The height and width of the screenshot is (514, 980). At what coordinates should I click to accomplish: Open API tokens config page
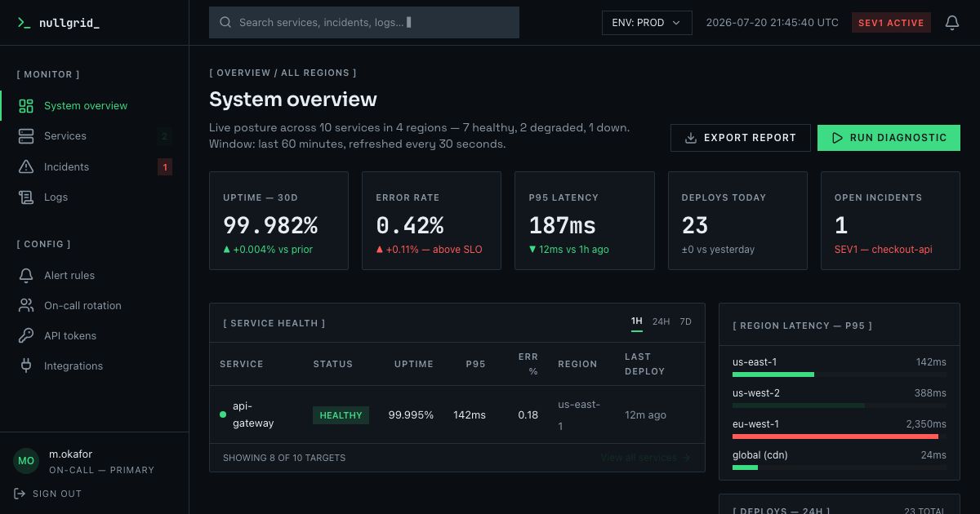point(94,336)
